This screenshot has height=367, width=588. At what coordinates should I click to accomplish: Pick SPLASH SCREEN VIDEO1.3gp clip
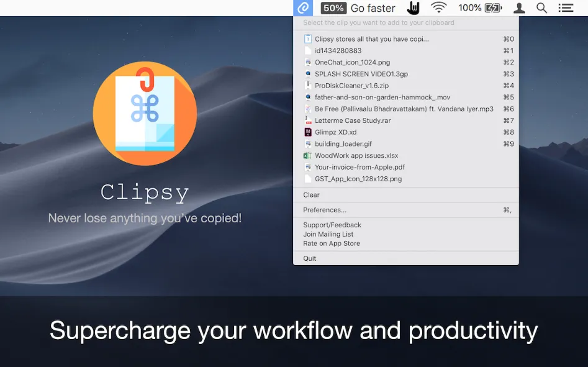click(405, 74)
